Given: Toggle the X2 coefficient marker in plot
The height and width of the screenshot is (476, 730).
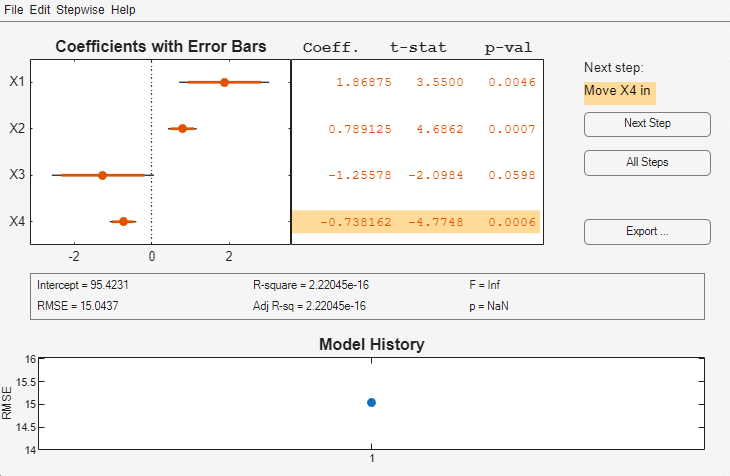Looking at the screenshot, I should click(x=182, y=129).
